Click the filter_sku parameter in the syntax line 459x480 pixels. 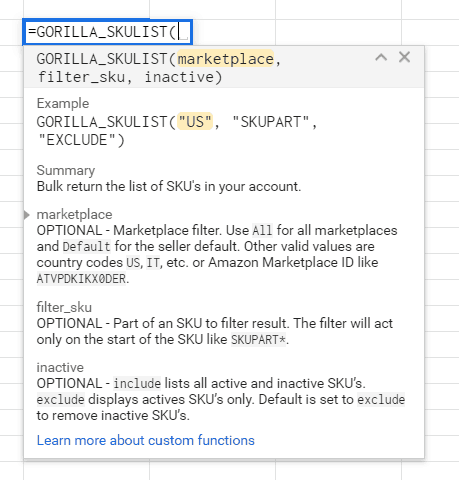(81, 77)
